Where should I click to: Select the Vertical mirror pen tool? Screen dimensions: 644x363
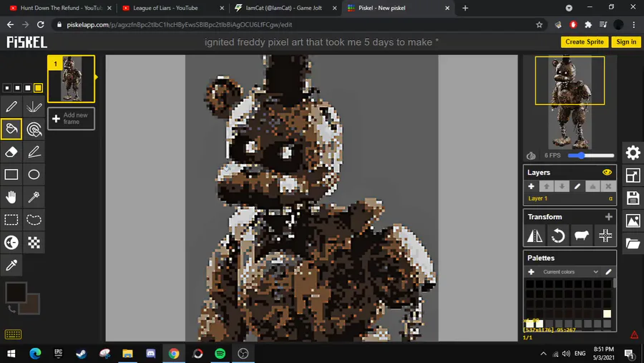[x=34, y=107]
